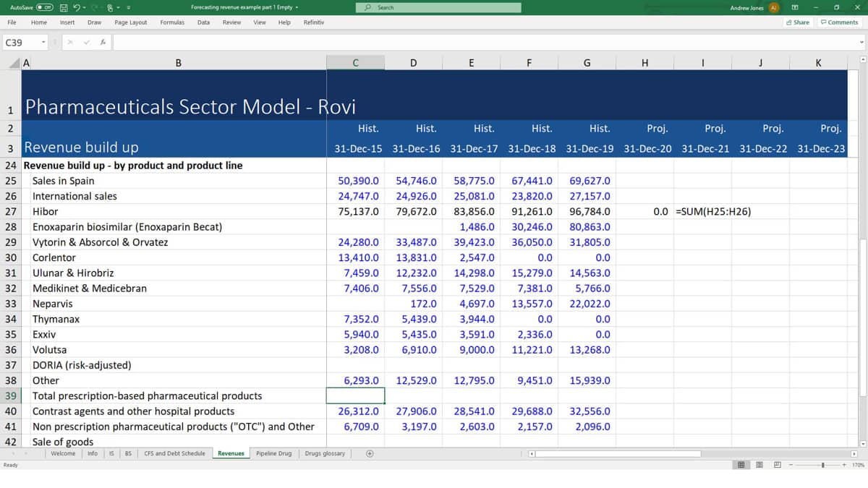Image resolution: width=868 pixels, height=488 pixels.
Task: Open the Name Box dropdown arrow
Action: 43,43
